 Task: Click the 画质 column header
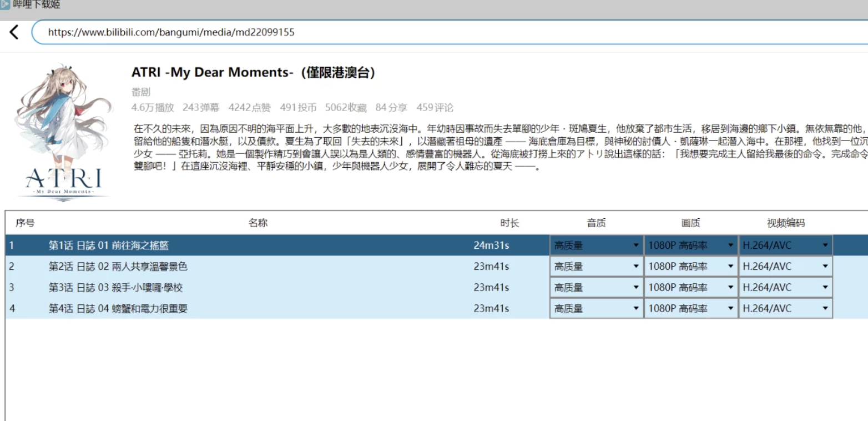(x=690, y=223)
